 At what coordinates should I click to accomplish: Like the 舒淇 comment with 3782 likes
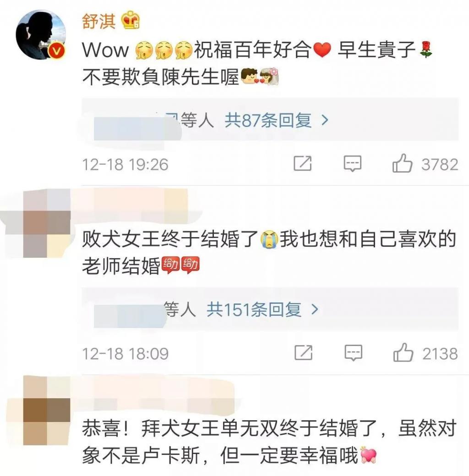[x=403, y=163]
